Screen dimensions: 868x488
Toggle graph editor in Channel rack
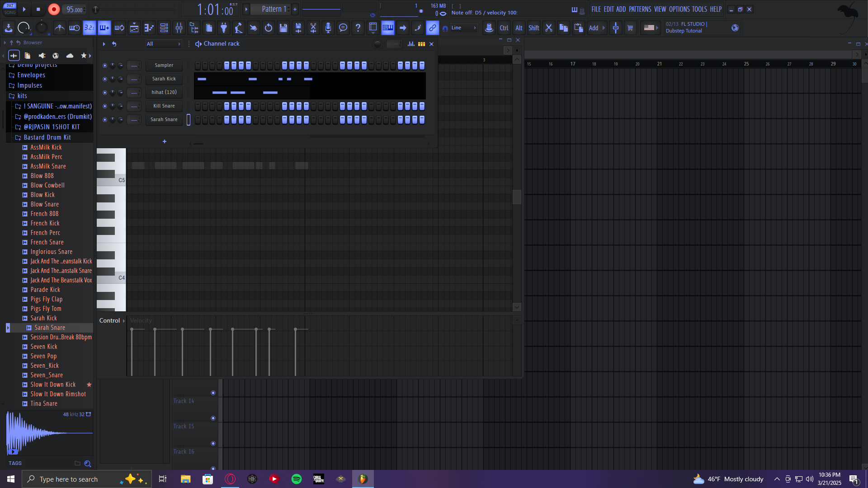click(x=411, y=44)
